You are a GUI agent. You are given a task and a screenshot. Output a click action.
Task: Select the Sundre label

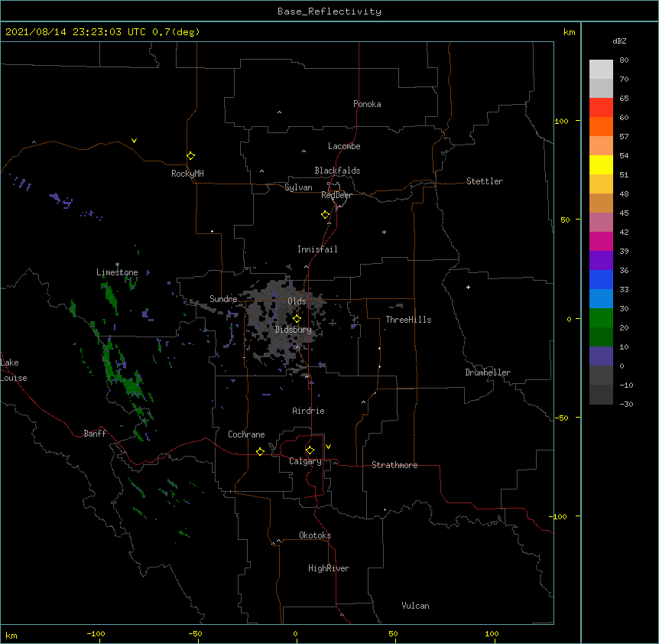223,299
